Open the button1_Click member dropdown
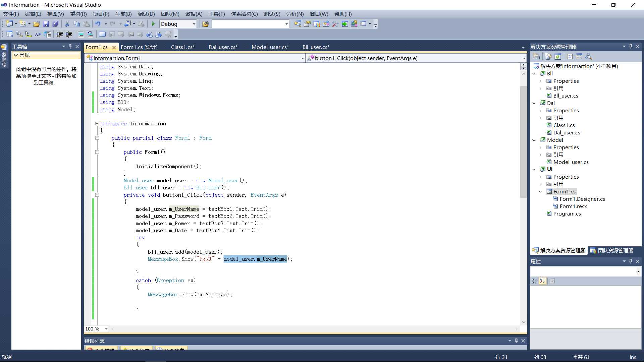Image resolution: width=644 pixels, height=362 pixels. [524, 58]
